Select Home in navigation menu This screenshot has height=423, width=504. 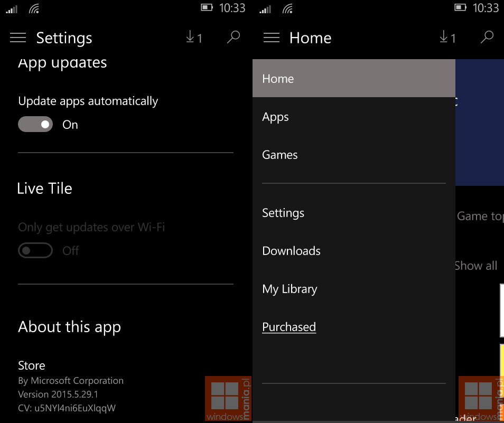[x=354, y=78]
